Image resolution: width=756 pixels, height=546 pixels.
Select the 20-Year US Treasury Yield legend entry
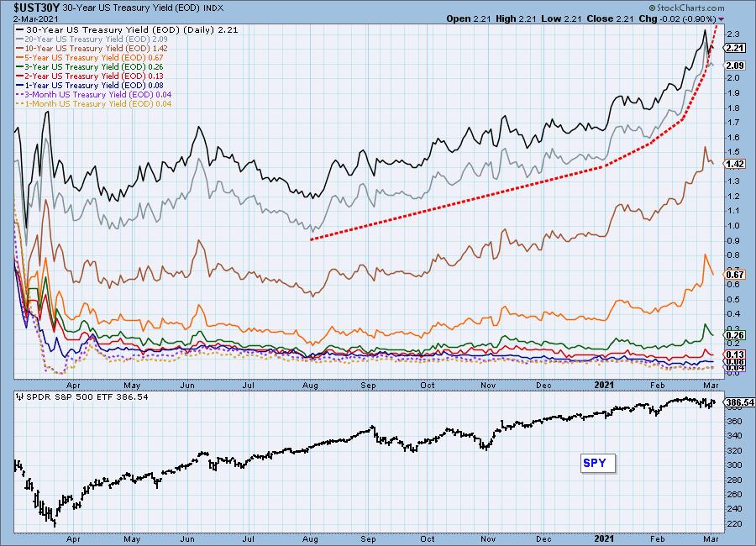tap(92, 39)
